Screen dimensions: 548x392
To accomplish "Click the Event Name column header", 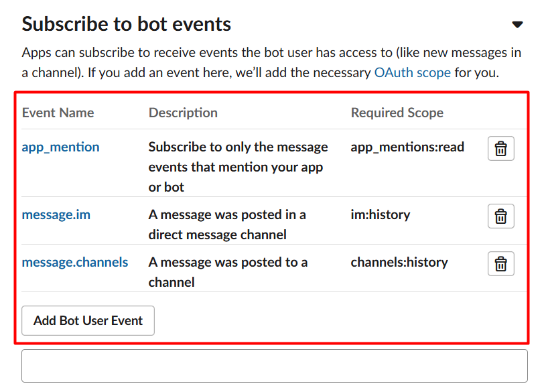I will [x=58, y=113].
